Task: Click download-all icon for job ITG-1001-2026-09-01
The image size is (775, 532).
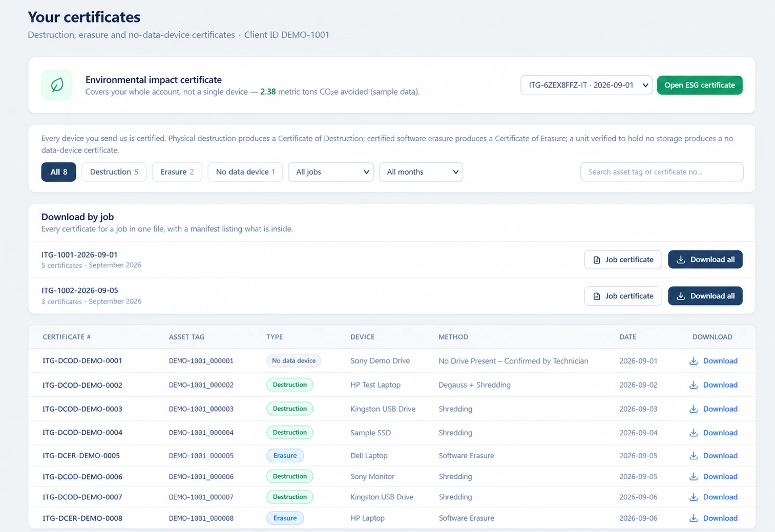Action: click(681, 260)
